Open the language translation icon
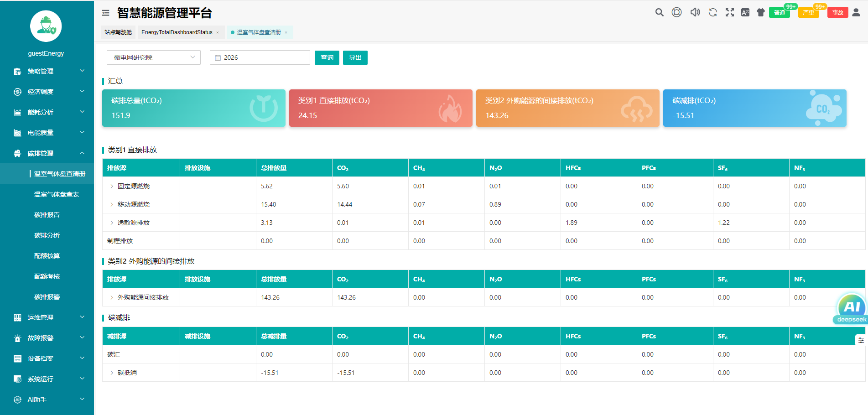 pyautogui.click(x=745, y=13)
